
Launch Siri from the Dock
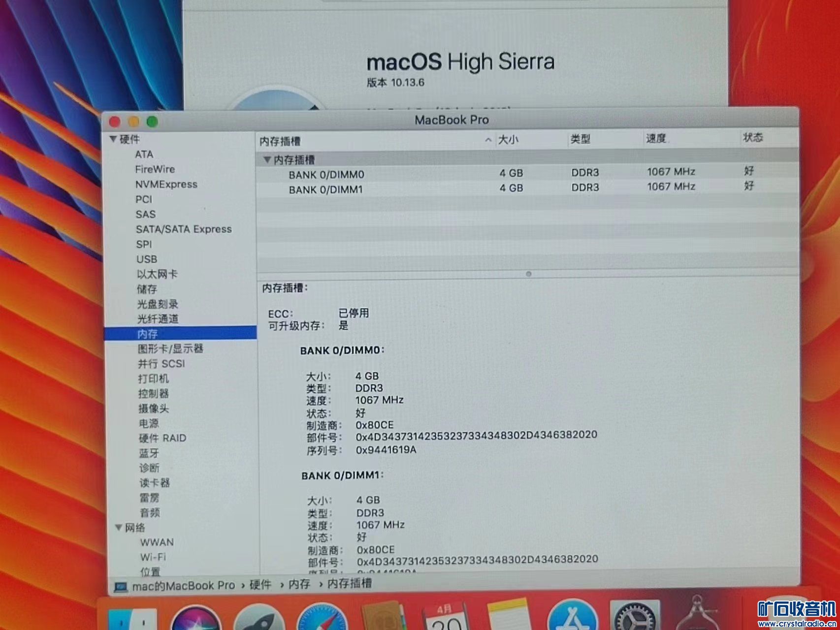click(195, 618)
